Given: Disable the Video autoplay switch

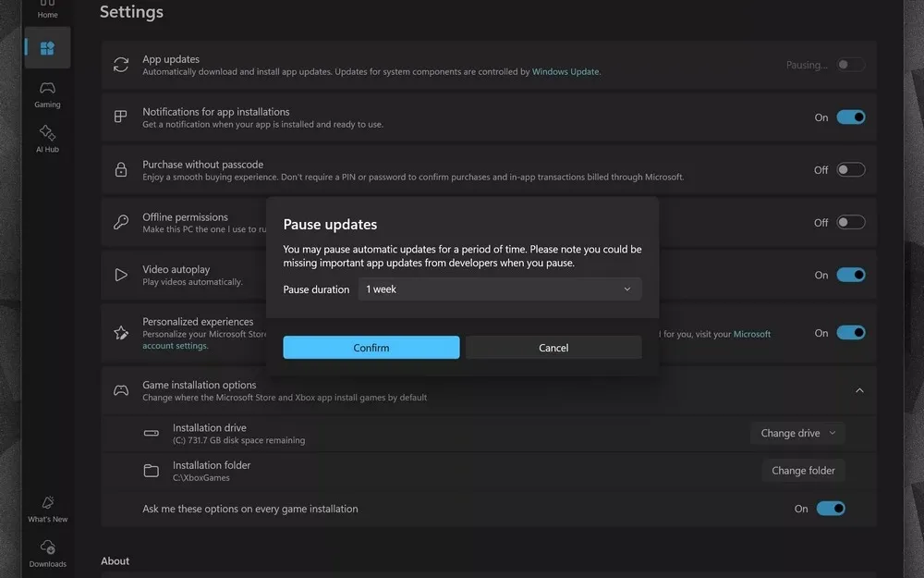Looking at the screenshot, I should pyautogui.click(x=850, y=275).
